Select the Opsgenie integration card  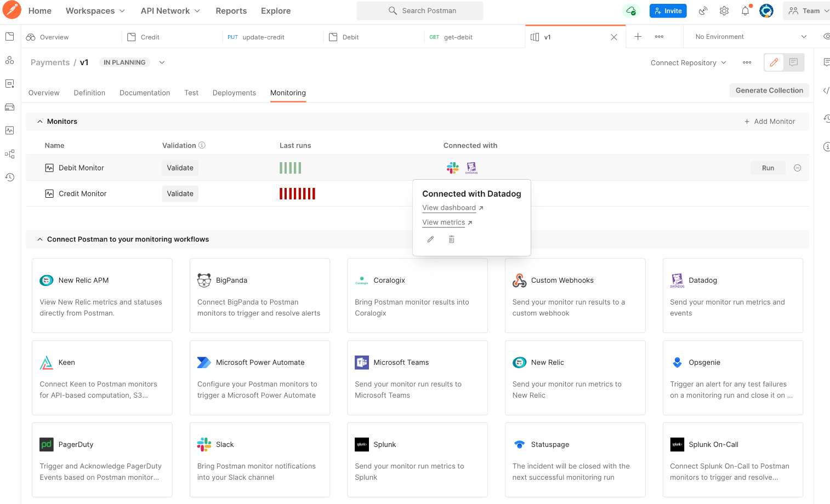[x=733, y=377]
